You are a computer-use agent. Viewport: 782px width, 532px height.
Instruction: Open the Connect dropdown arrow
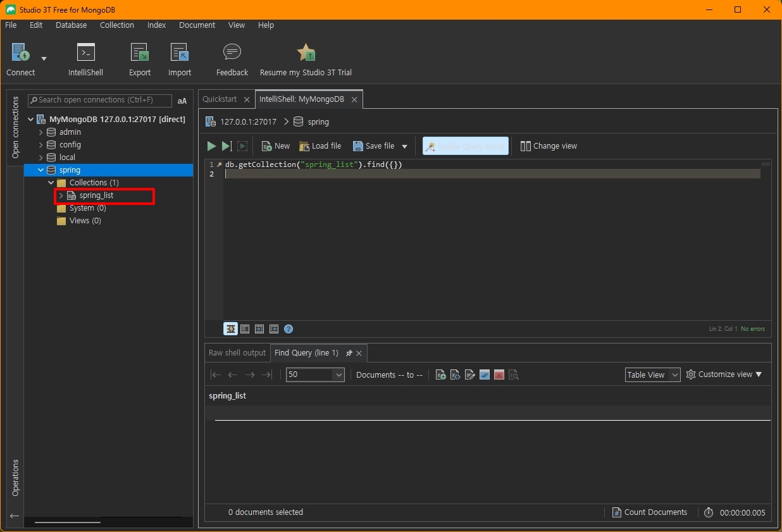[44, 59]
